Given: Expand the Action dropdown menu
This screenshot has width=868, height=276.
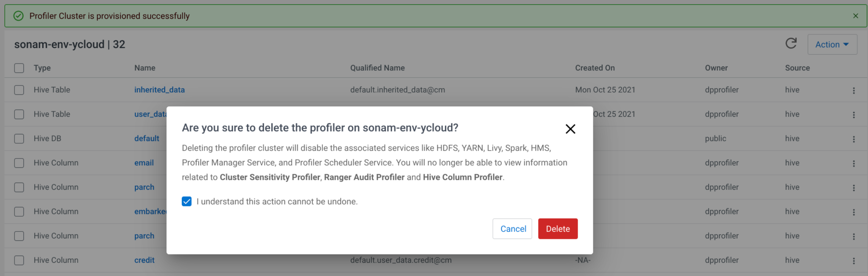Looking at the screenshot, I should (x=832, y=44).
